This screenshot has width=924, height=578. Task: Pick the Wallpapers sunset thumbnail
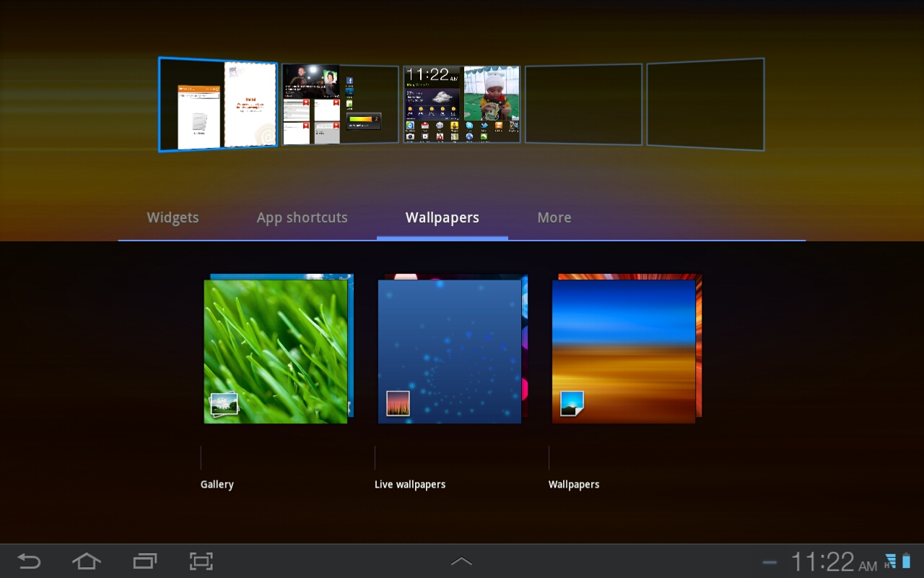click(x=624, y=350)
